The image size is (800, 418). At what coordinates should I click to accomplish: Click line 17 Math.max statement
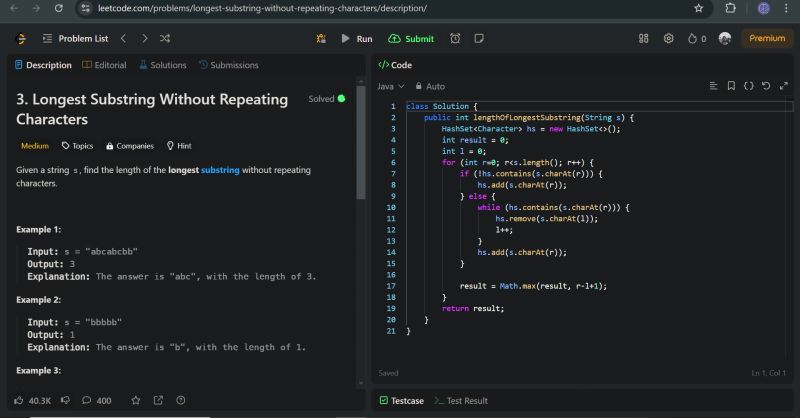coord(533,286)
